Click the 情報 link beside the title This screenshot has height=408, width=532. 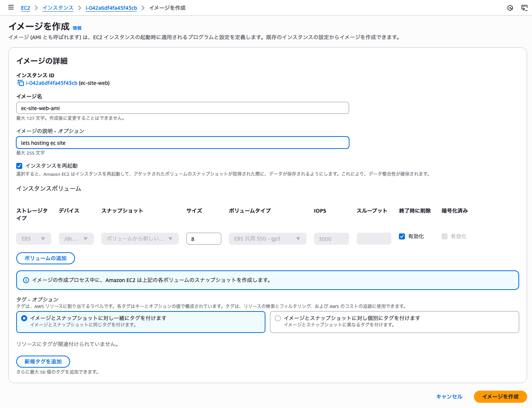tap(77, 28)
